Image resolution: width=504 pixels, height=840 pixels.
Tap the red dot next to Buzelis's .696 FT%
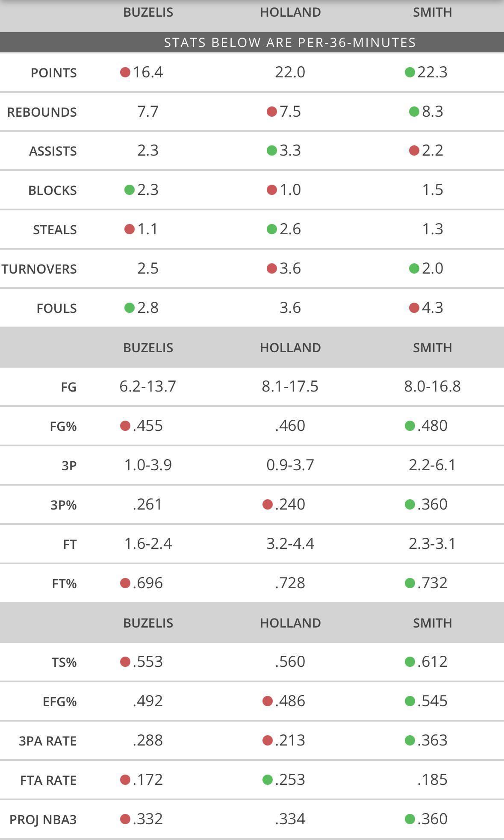125,583
